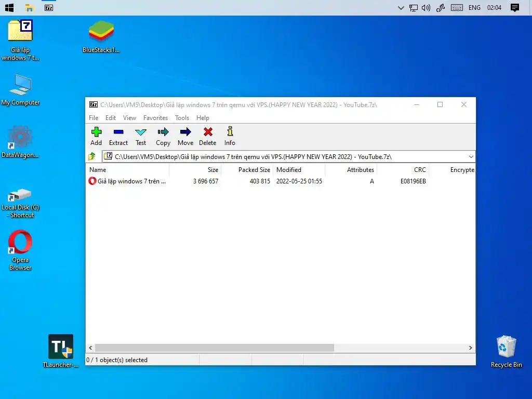Screen dimensions: 532x399
Task: Select the BlueStacks desktop icon
Action: pyautogui.click(x=101, y=37)
